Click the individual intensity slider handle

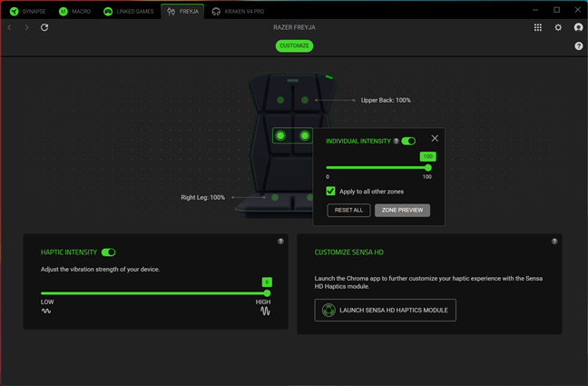[x=428, y=167]
